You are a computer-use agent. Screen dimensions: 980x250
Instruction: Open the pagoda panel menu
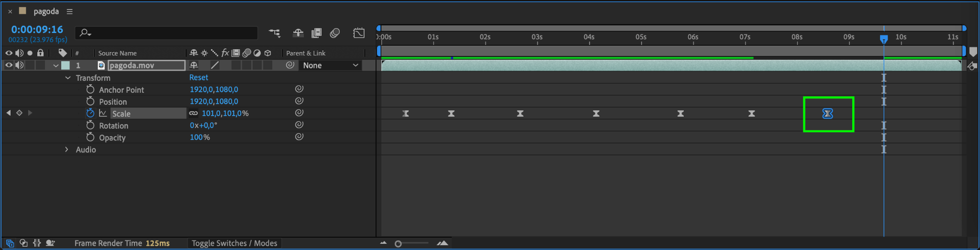(x=70, y=11)
